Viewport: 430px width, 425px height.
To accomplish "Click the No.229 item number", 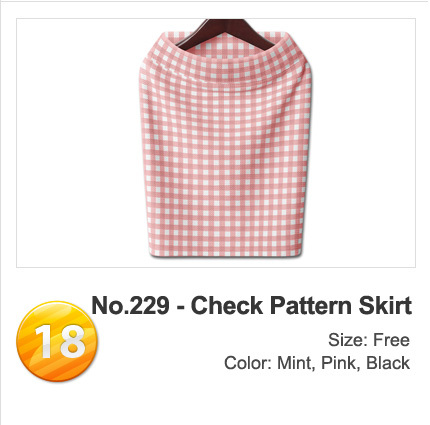I will click(130, 305).
